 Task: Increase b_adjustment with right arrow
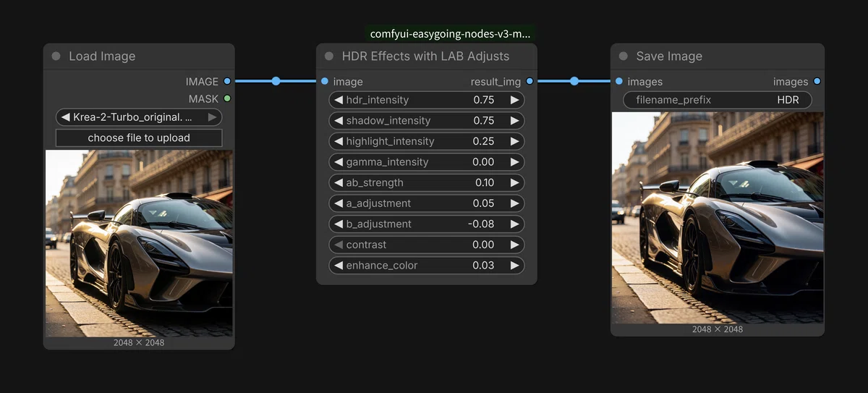point(514,224)
